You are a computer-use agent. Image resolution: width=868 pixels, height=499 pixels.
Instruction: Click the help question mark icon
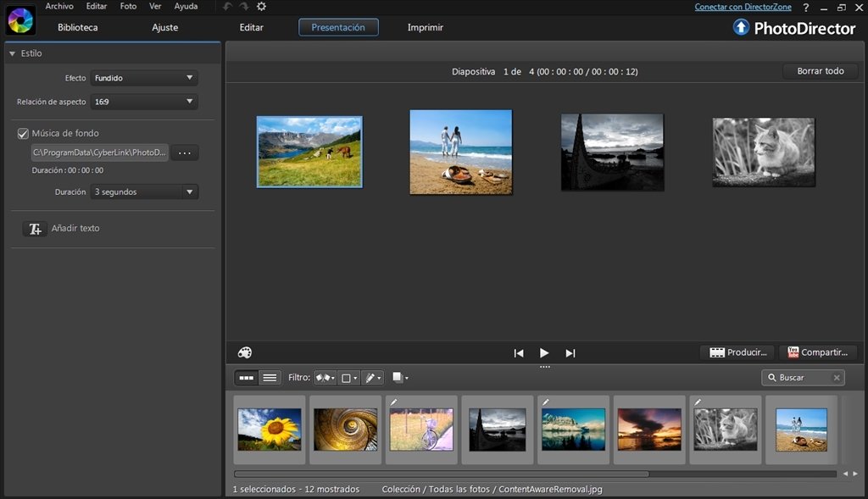[x=806, y=7]
